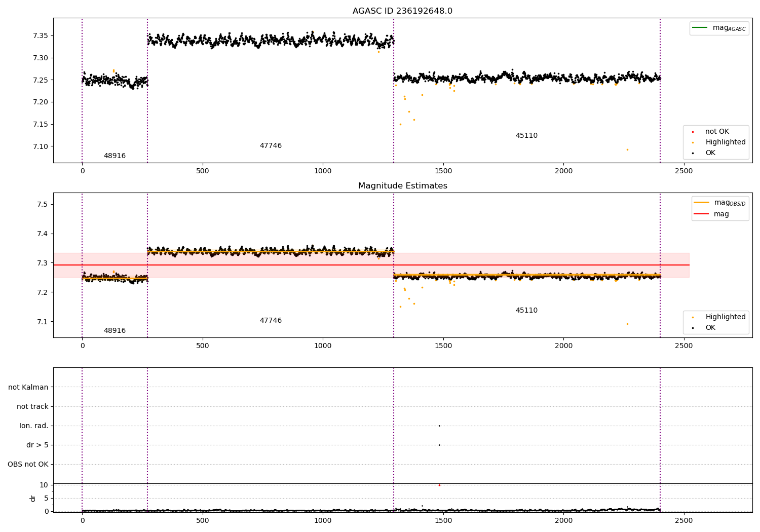This screenshot has height=532, width=760.
Task: Click the 'Ion. rad.' axis label
Action: (34, 426)
